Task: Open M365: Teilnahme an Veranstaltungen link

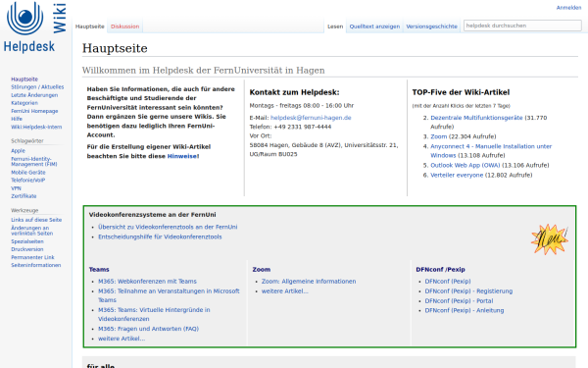Action: point(169,295)
